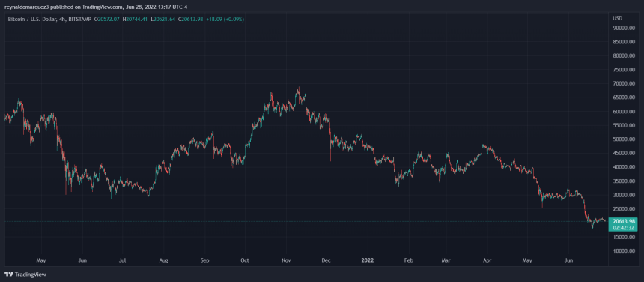Click the +18.09 (+0.09%) change value

coord(225,19)
